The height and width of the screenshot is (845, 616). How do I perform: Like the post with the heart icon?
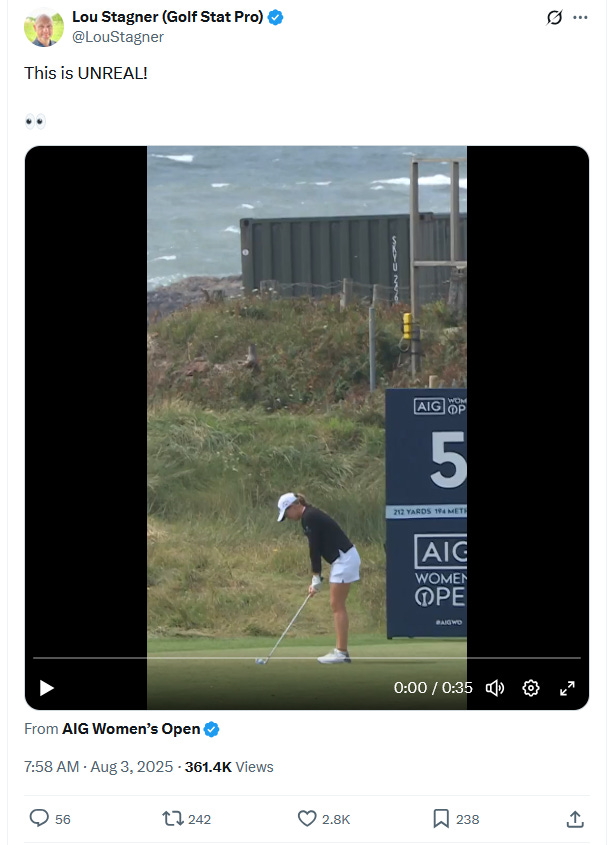(307, 819)
